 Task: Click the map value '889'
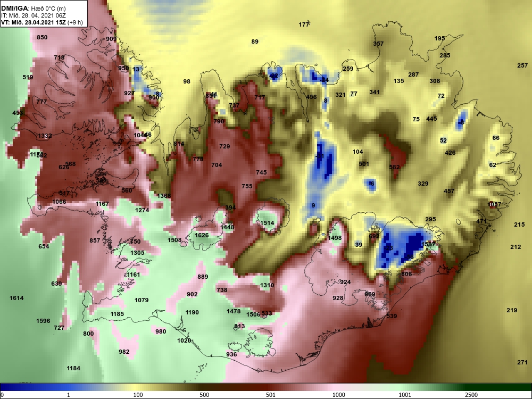pyautogui.click(x=203, y=277)
